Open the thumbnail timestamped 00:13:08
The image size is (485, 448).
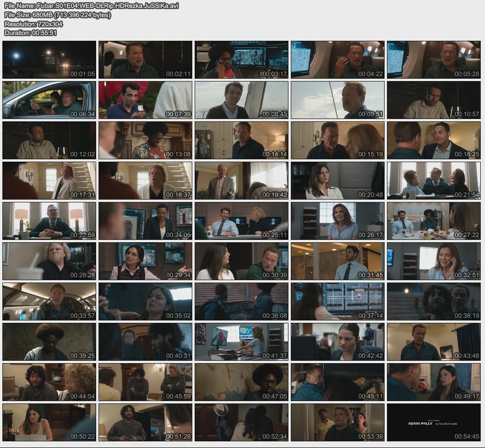[x=145, y=140]
